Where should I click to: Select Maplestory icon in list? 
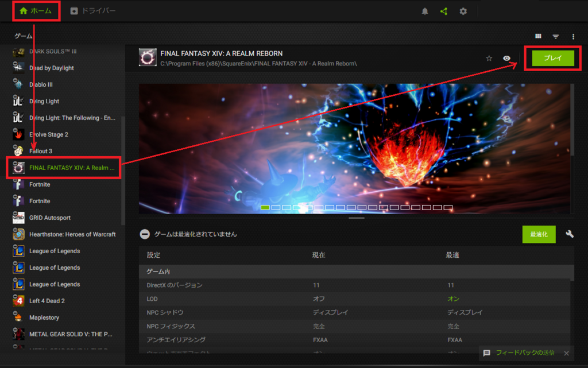tap(18, 317)
